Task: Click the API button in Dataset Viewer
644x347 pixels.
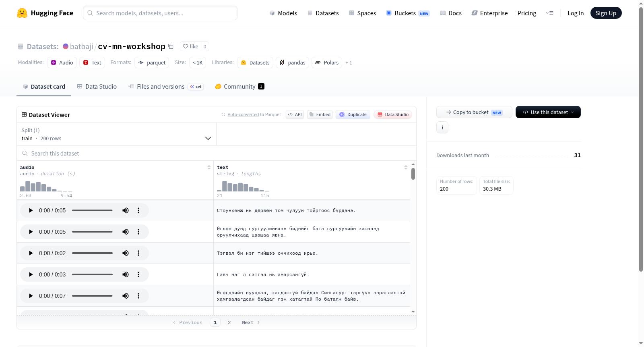Action: pyautogui.click(x=295, y=114)
